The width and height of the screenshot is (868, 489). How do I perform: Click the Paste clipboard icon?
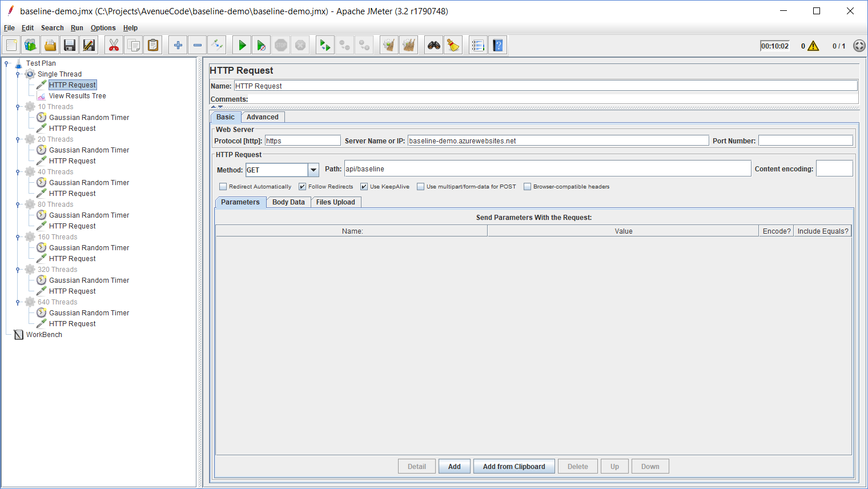pos(153,45)
